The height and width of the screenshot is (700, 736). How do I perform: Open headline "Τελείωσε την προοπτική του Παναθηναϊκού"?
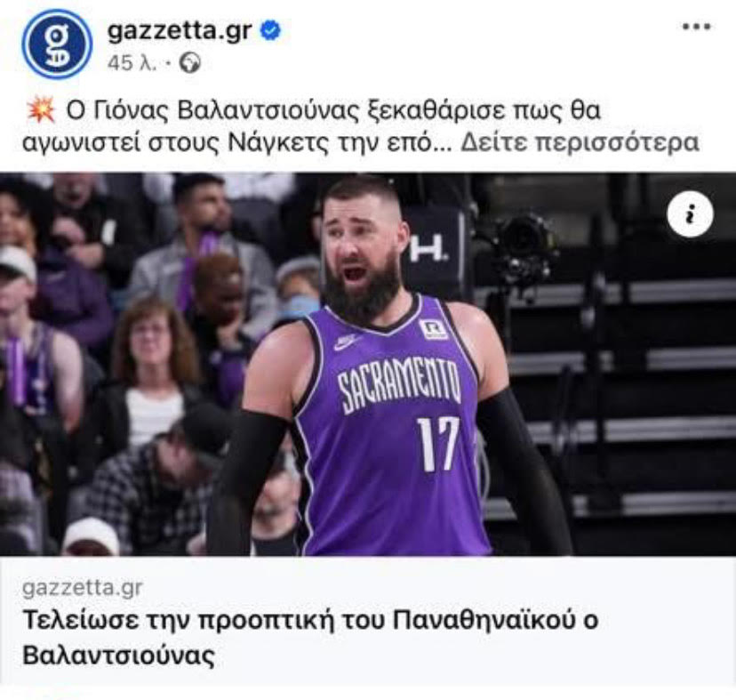point(310,620)
